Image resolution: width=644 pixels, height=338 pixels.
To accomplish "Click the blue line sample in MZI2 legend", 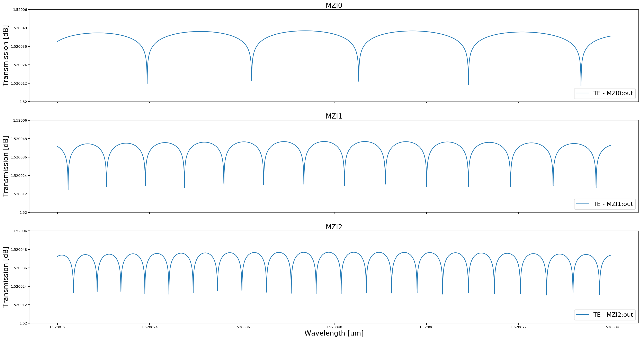I will (x=582, y=315).
